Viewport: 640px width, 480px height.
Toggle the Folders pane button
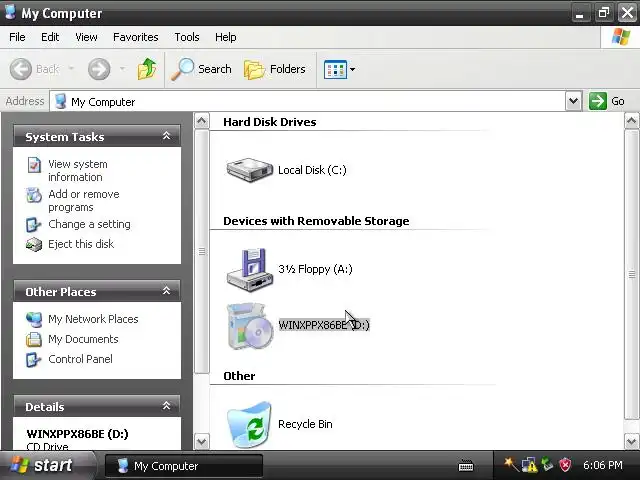pyautogui.click(x=275, y=69)
